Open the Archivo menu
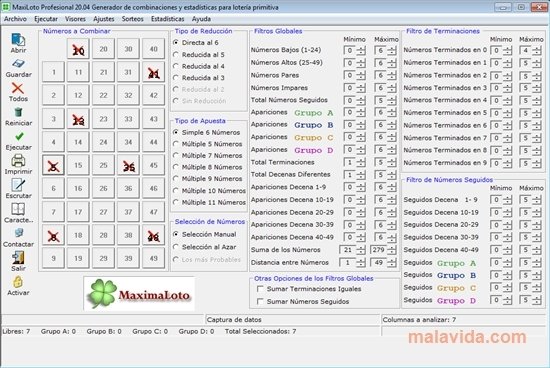The width and height of the screenshot is (550, 368). coord(15,19)
